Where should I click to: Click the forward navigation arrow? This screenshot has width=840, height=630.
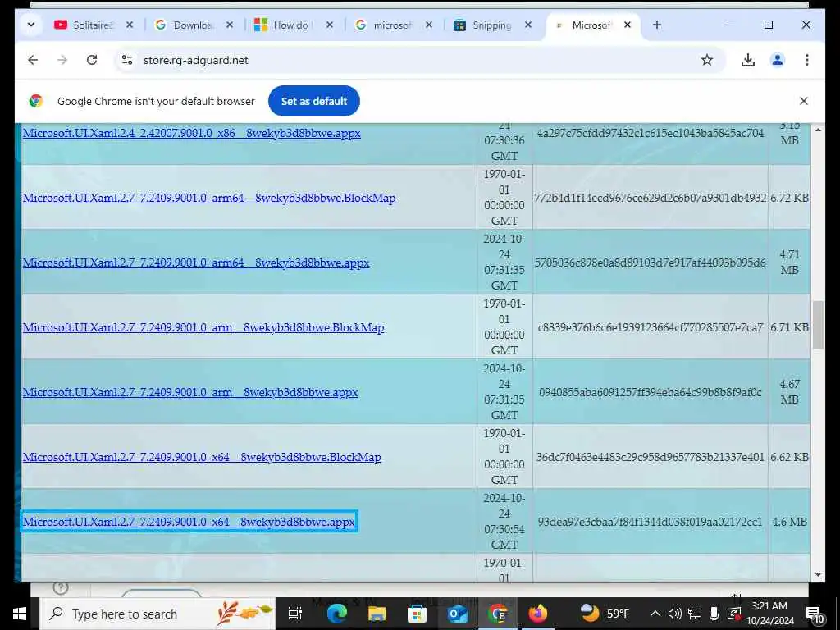(x=62, y=60)
